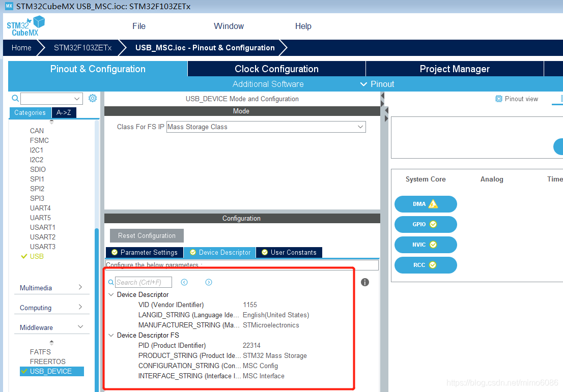
Task: Select USB in the connectivity list
Action: (x=37, y=256)
